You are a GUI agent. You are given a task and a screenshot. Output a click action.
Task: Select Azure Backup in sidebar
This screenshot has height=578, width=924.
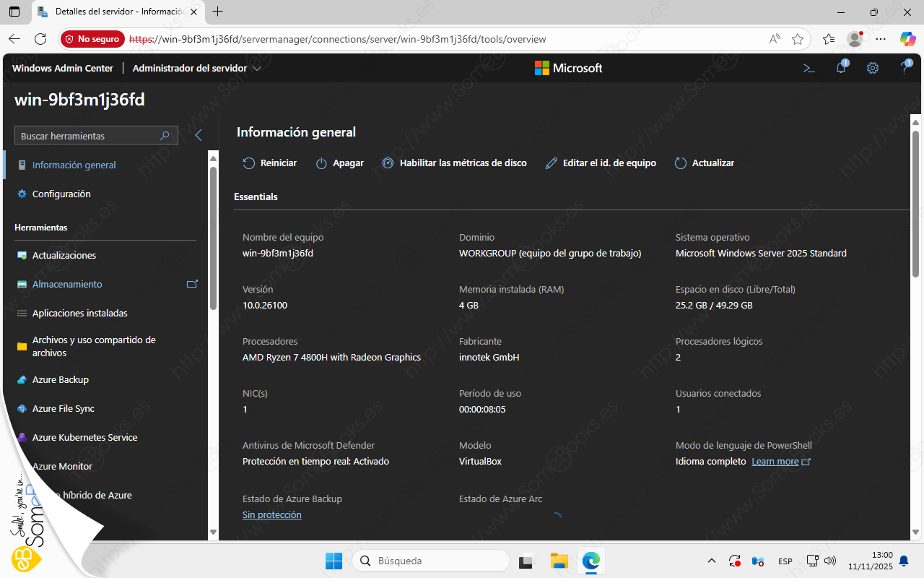[61, 380]
